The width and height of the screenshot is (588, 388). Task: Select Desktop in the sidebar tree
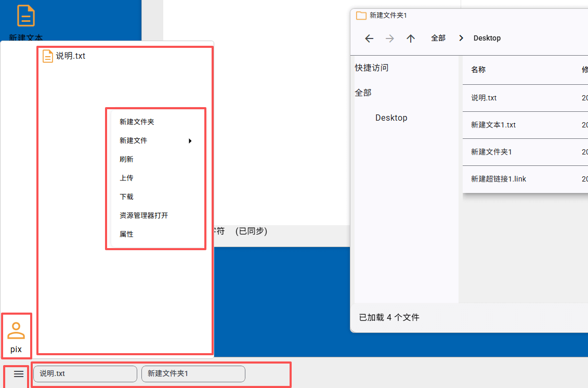[x=391, y=118]
